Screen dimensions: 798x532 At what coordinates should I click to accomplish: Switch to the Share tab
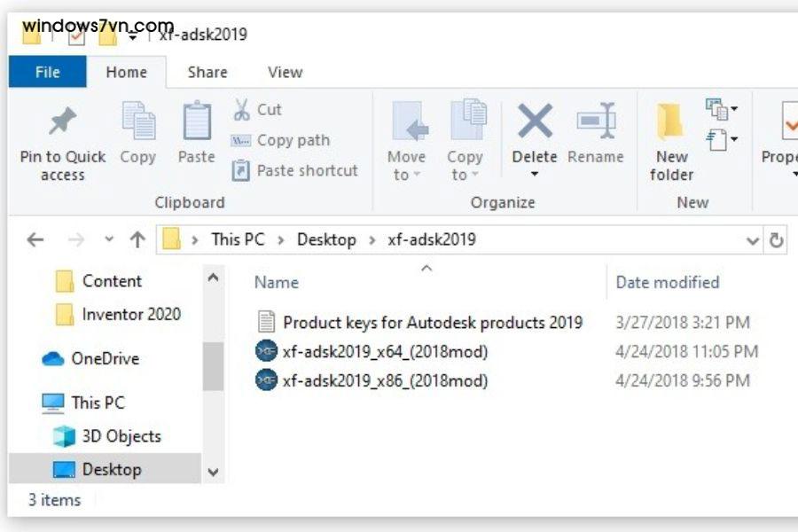tap(206, 72)
